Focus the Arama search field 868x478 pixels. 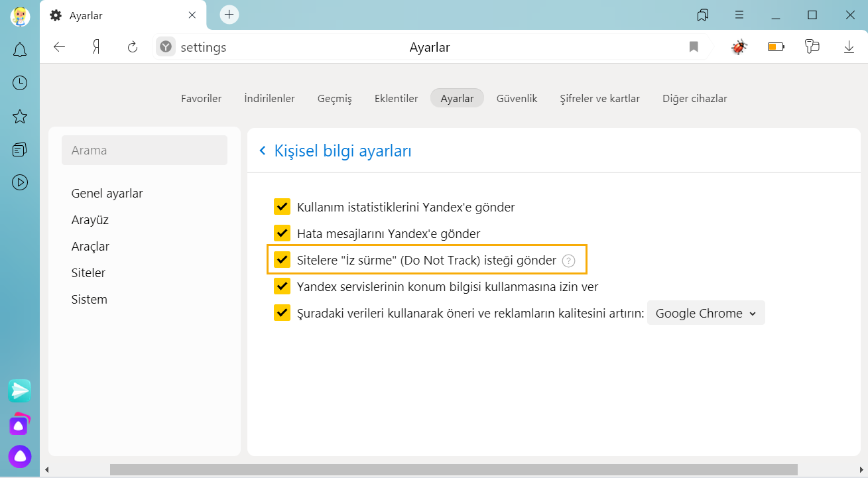[145, 150]
